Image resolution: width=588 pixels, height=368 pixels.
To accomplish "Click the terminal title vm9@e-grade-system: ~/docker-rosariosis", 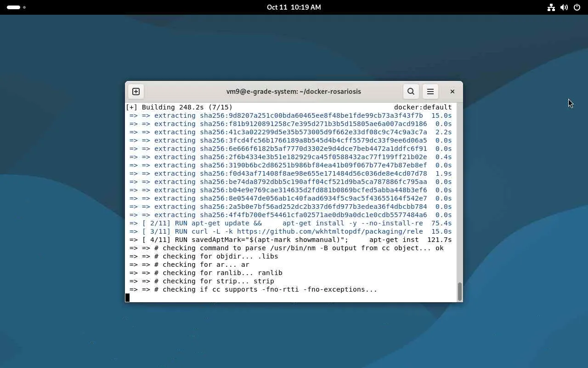I will [x=294, y=92].
